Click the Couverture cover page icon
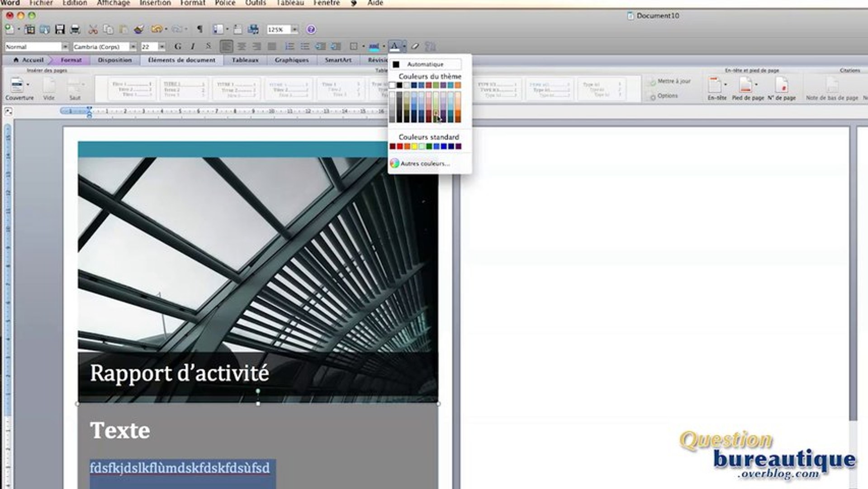Viewport: 868px width, 489px height. coord(17,85)
